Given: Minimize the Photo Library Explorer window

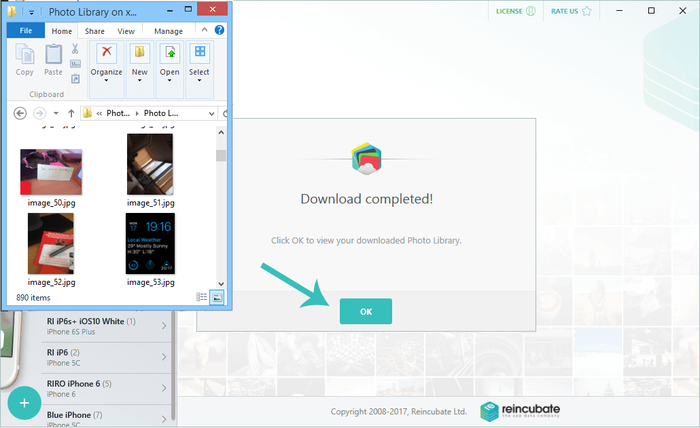Looking at the screenshot, I should click(171, 10).
